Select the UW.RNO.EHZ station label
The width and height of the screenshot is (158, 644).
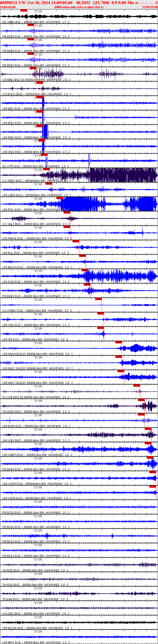(36, 138)
